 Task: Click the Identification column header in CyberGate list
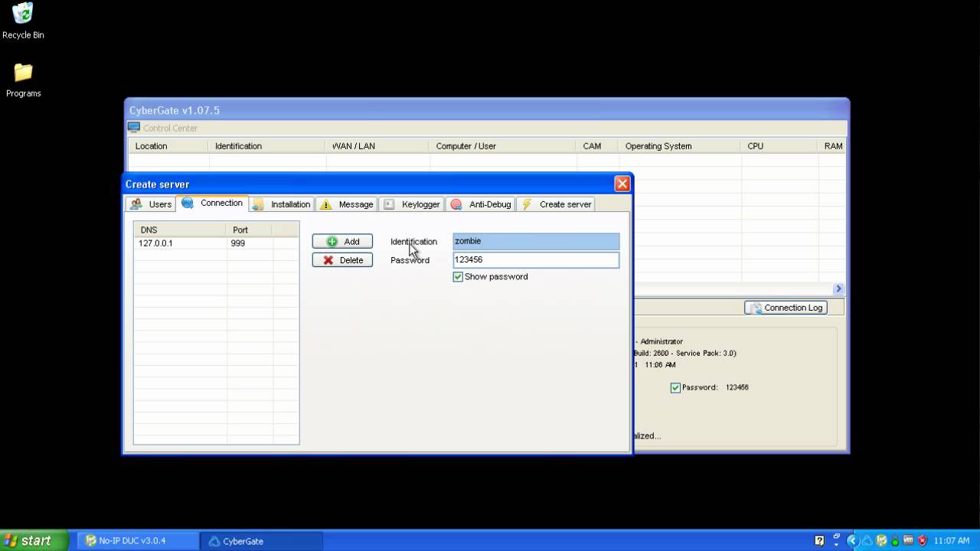click(x=266, y=146)
